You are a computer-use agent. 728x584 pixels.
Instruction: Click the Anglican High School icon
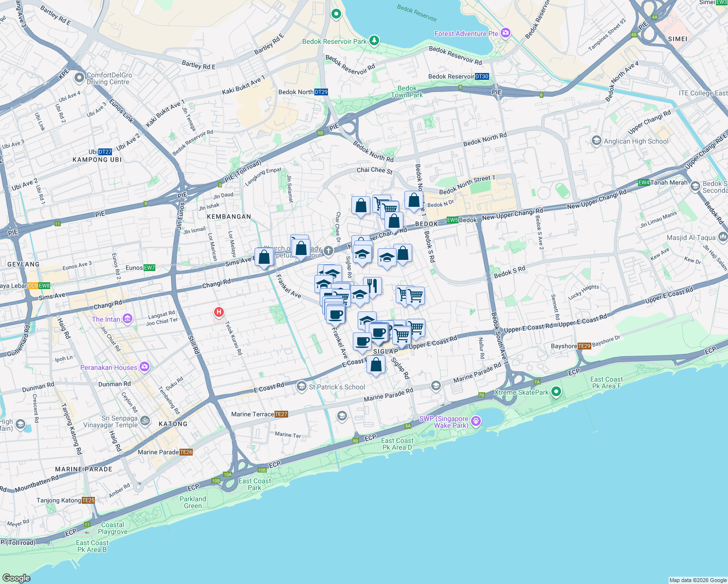pyautogui.click(x=596, y=141)
